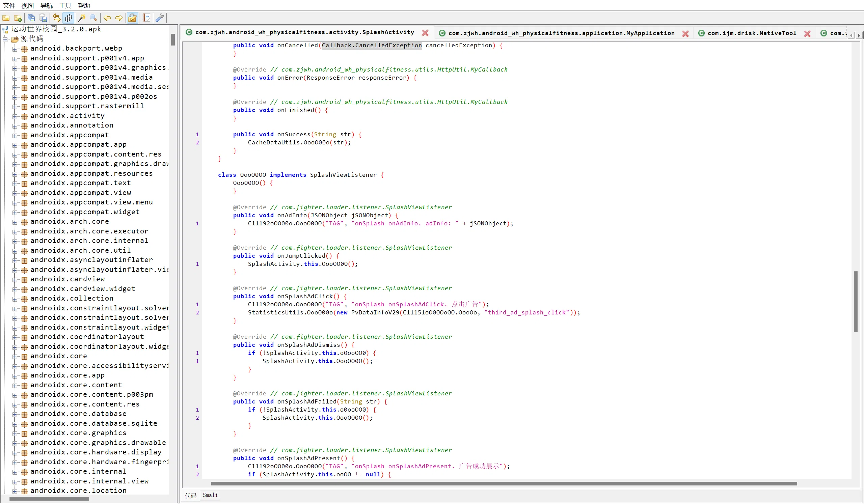The image size is (864, 504).
Task: Click the 源代码 folder icon
Action: [15, 39]
